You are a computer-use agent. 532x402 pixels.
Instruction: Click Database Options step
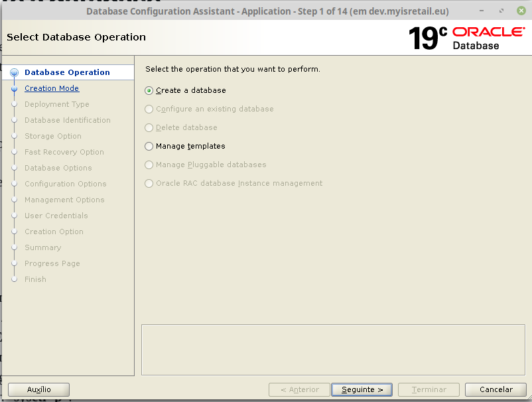pos(58,168)
